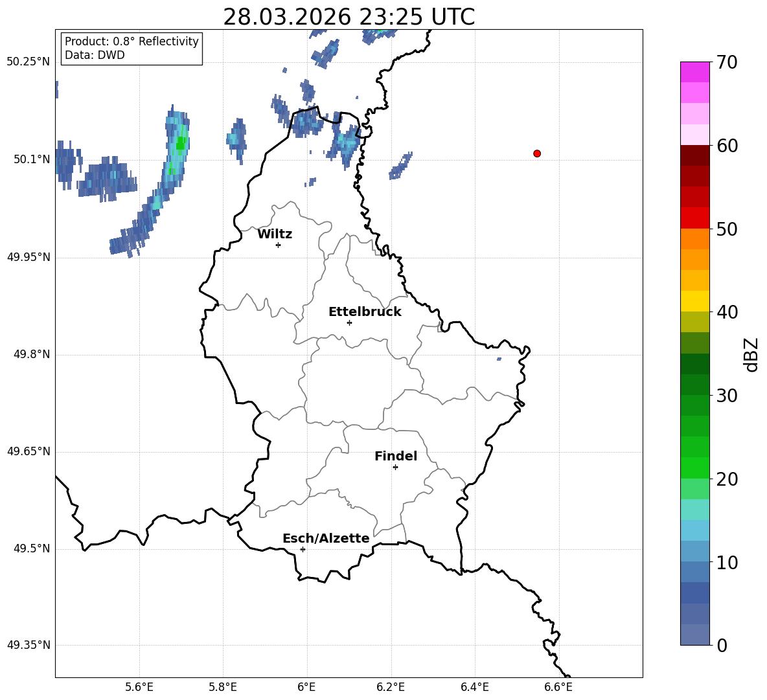Select the Ettelbruck city label
The width and height of the screenshot is (767, 700).
point(365,312)
